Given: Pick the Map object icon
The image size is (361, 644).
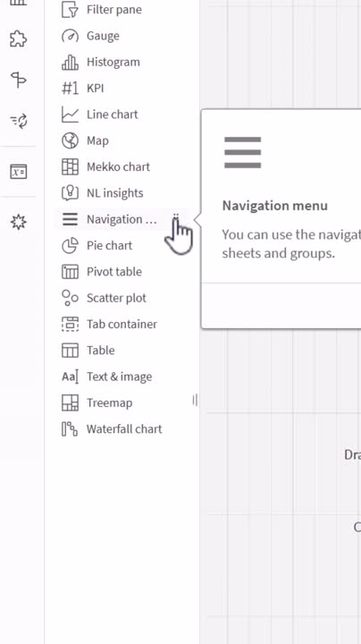Looking at the screenshot, I should tap(71, 140).
